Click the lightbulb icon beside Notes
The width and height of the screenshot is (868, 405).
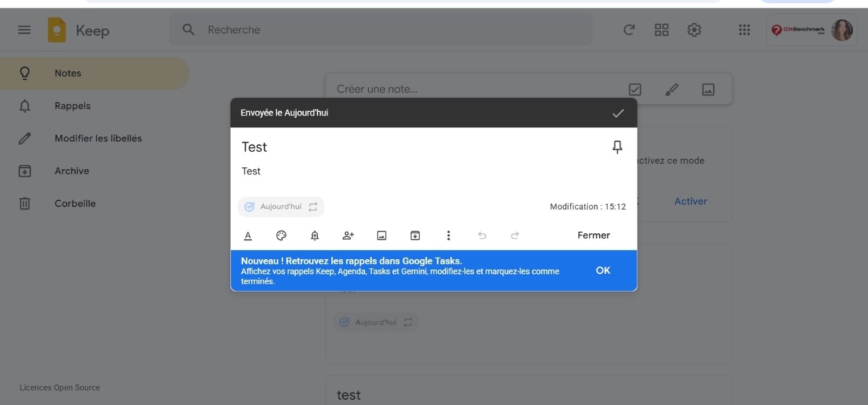[x=25, y=73]
